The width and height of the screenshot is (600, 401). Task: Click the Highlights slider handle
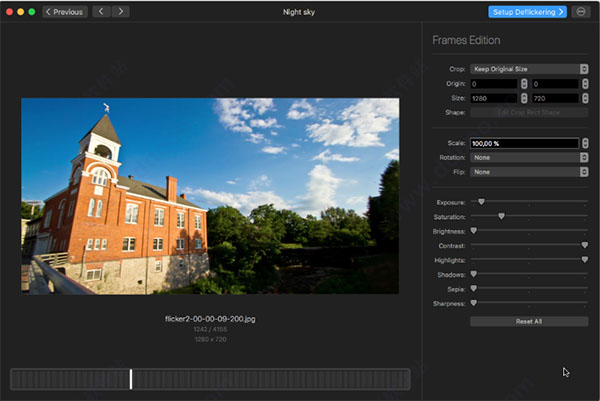pos(585,259)
